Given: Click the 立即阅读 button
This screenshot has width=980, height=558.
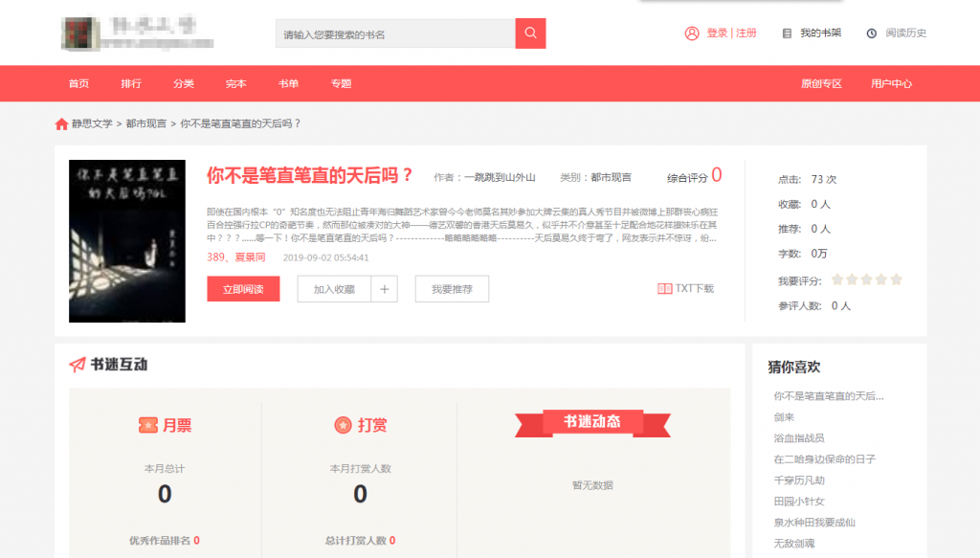Looking at the screenshot, I should coord(242,288).
